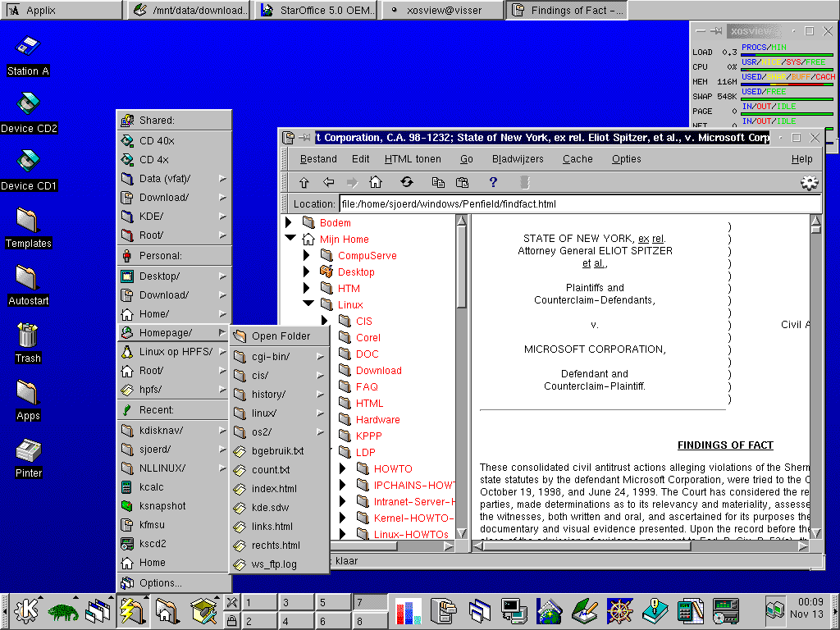
Task: Expand the CompuServe tree node arrow
Action: click(x=307, y=255)
